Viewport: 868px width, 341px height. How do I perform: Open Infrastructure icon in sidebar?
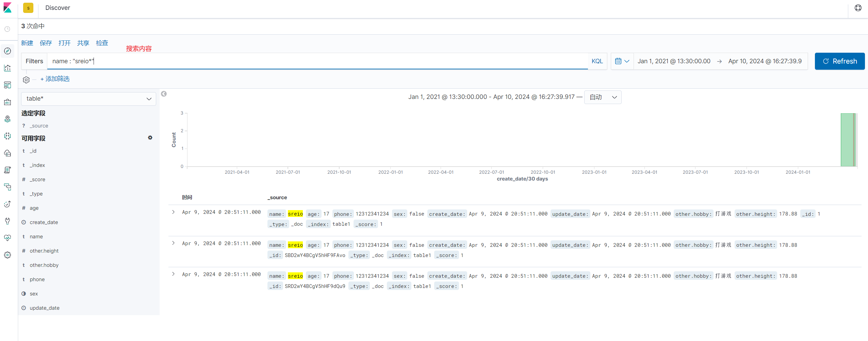pyautogui.click(x=7, y=153)
